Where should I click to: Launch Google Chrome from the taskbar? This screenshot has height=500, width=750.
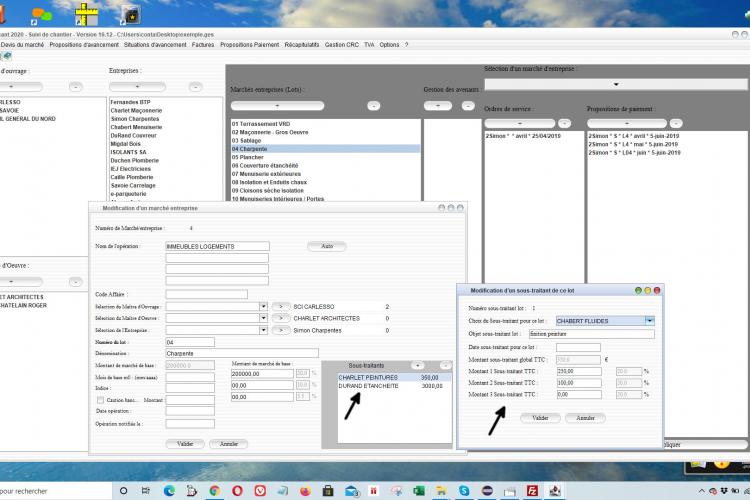[214, 491]
